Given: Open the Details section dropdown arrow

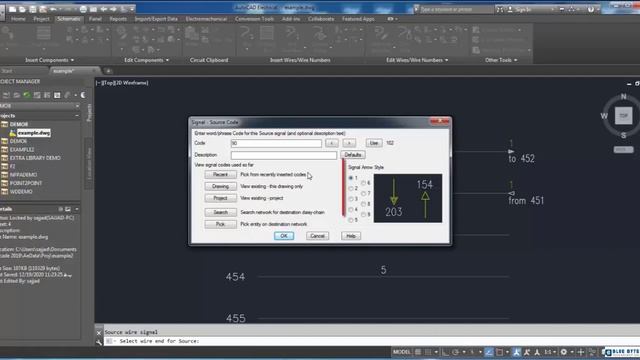Looking at the screenshot, I should [77, 209].
